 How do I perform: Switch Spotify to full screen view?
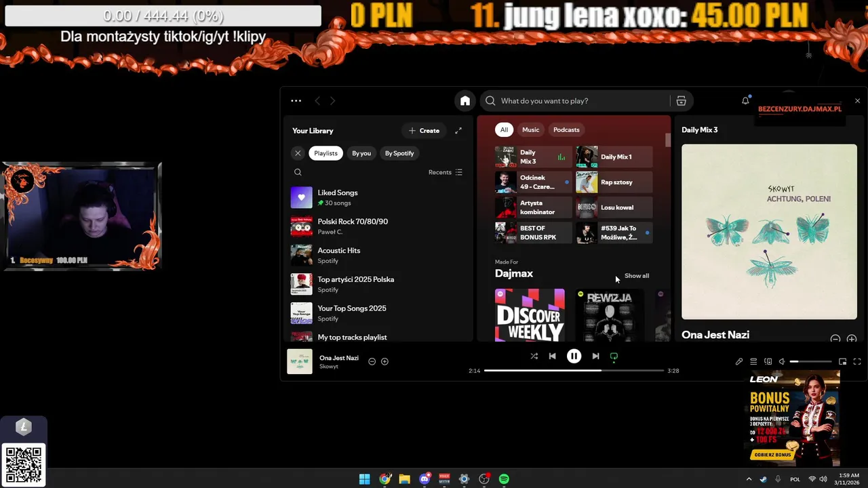(857, 361)
